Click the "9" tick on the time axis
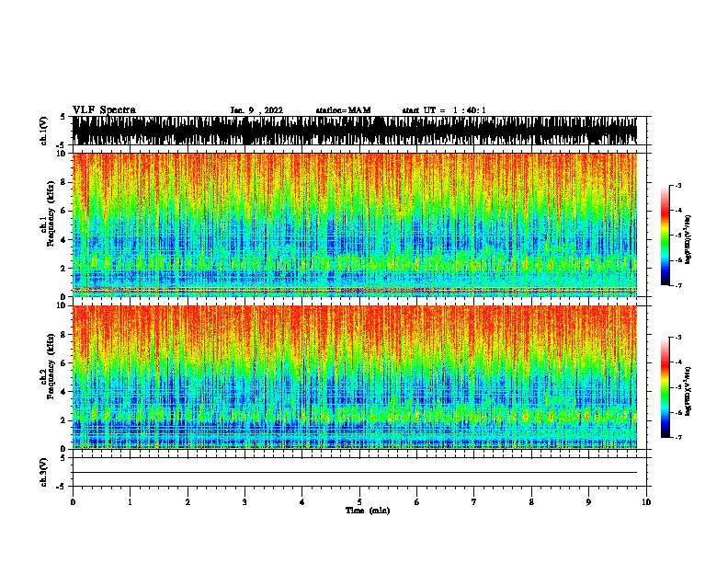Screen dimensions: 728x563 coord(588,502)
